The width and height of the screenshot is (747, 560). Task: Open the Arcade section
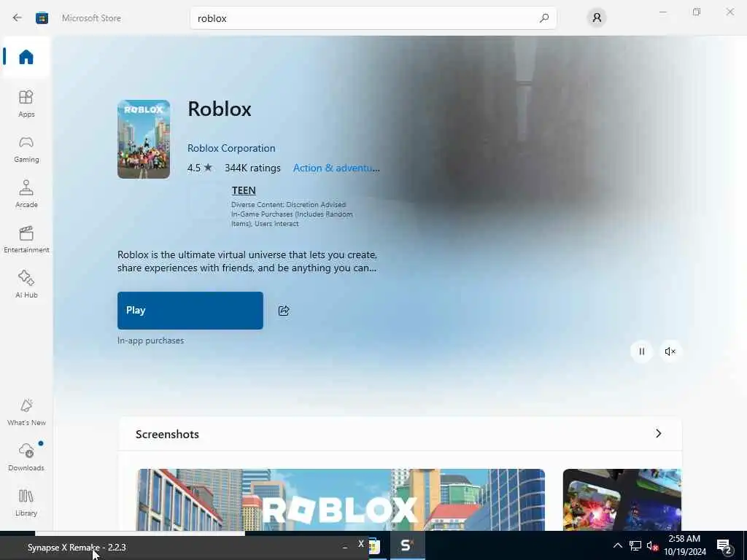click(x=26, y=194)
